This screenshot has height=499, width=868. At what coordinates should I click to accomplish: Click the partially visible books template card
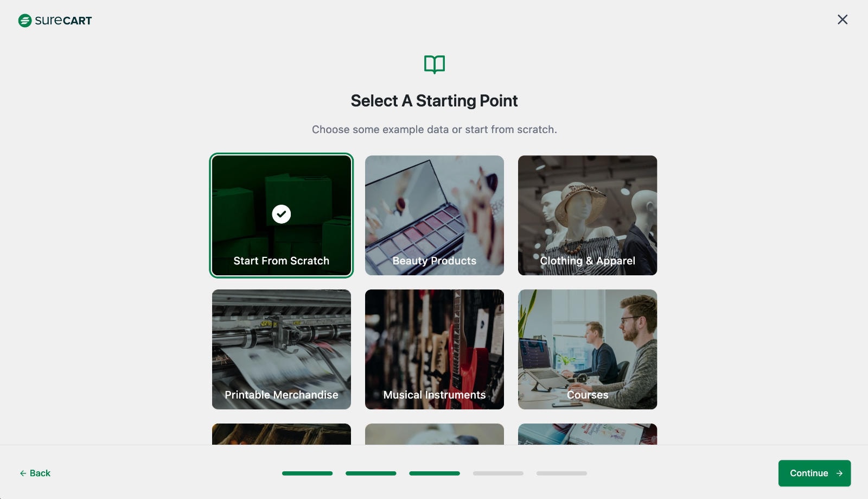pyautogui.click(x=588, y=434)
